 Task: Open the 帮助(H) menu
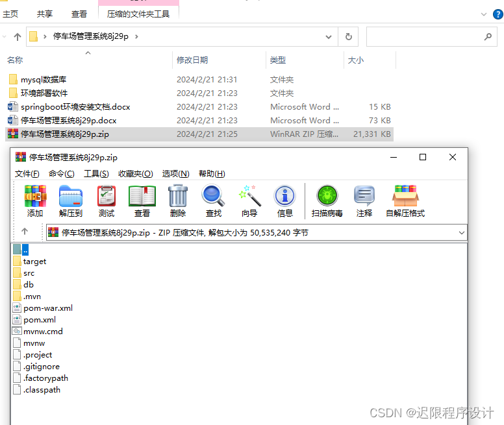click(x=212, y=174)
